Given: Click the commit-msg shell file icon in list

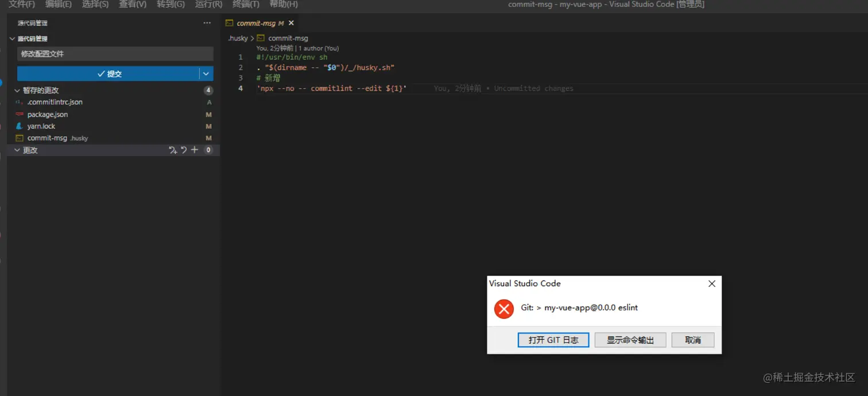Looking at the screenshot, I should (20, 138).
